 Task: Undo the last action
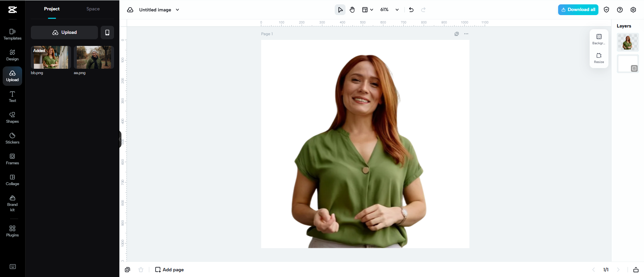pyautogui.click(x=411, y=10)
